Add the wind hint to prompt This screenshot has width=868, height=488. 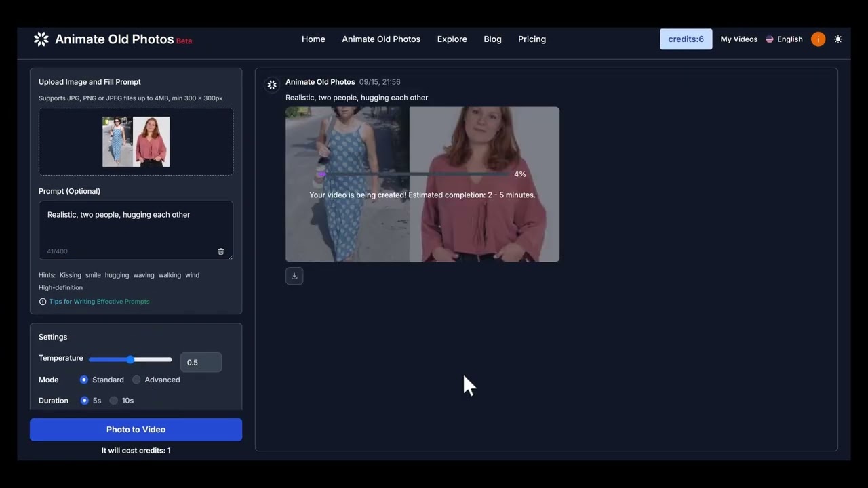click(x=193, y=275)
